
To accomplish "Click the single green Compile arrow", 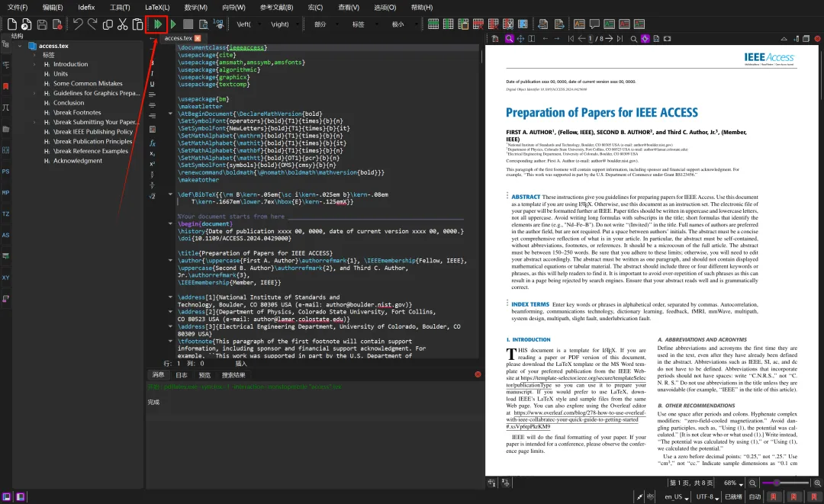I will pyautogui.click(x=173, y=24).
